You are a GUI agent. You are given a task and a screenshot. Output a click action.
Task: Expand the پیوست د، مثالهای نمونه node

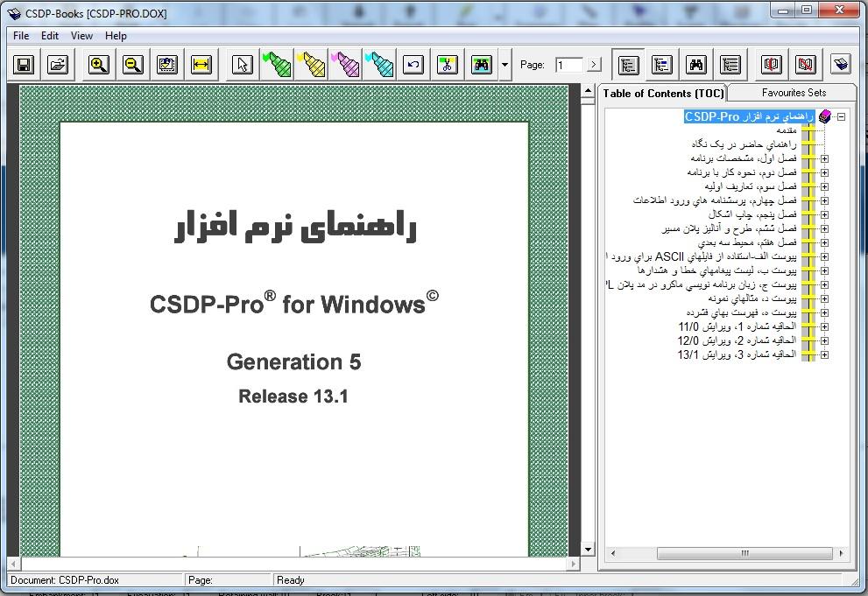click(825, 298)
